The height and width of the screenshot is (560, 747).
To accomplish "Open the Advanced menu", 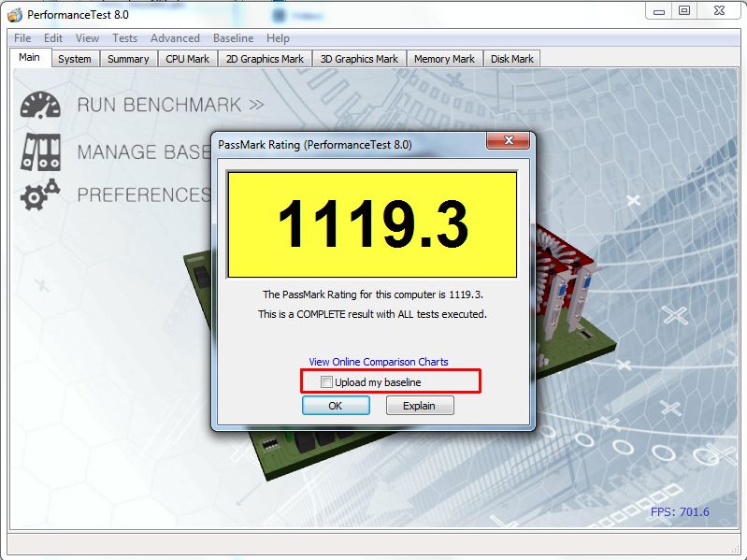I will point(176,38).
